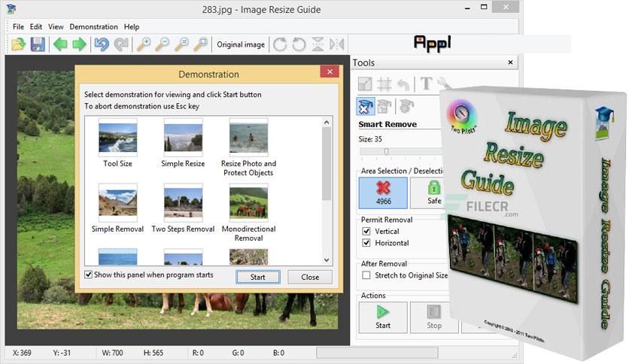Click the Stop action button
Screen dimensions: 629x364
434,317
